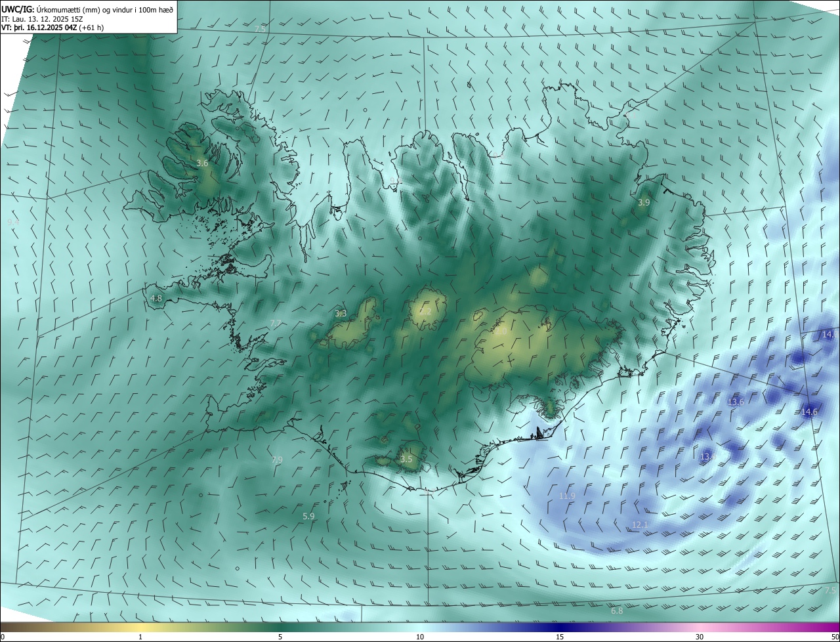Click the 50 tick on the colour scale
This screenshot has width=840, height=642.
pos(835,637)
